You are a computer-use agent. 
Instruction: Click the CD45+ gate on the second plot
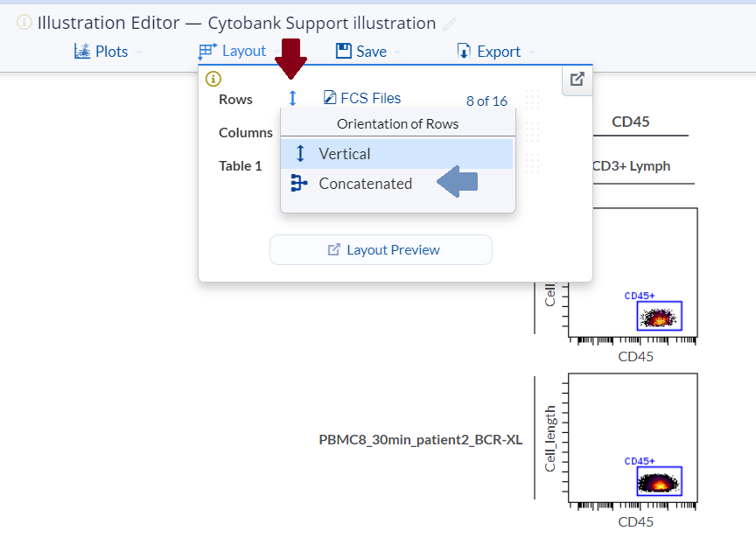tap(660, 480)
